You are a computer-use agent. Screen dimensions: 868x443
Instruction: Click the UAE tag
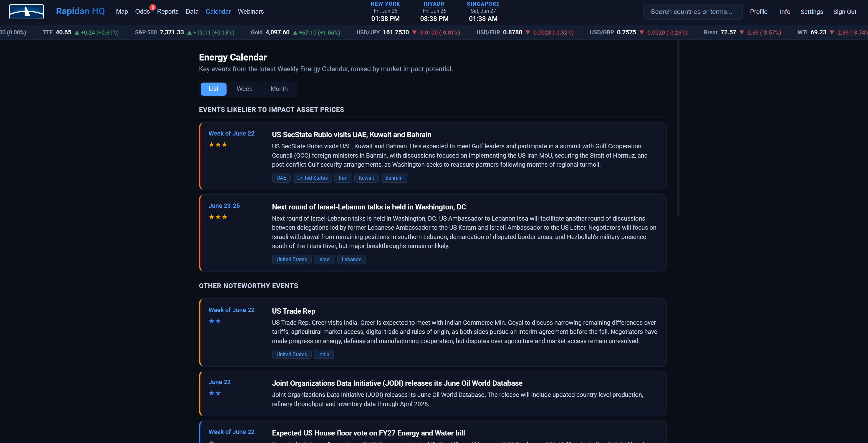point(281,178)
